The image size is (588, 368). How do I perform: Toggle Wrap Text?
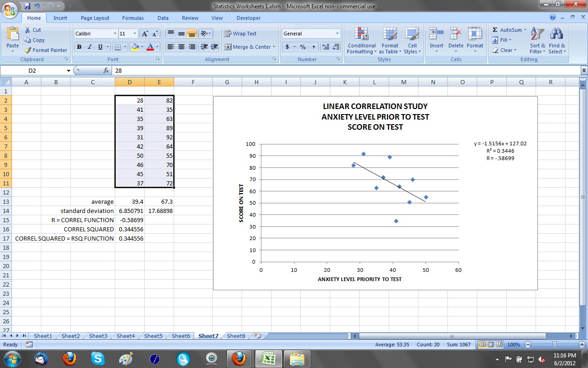(240, 34)
